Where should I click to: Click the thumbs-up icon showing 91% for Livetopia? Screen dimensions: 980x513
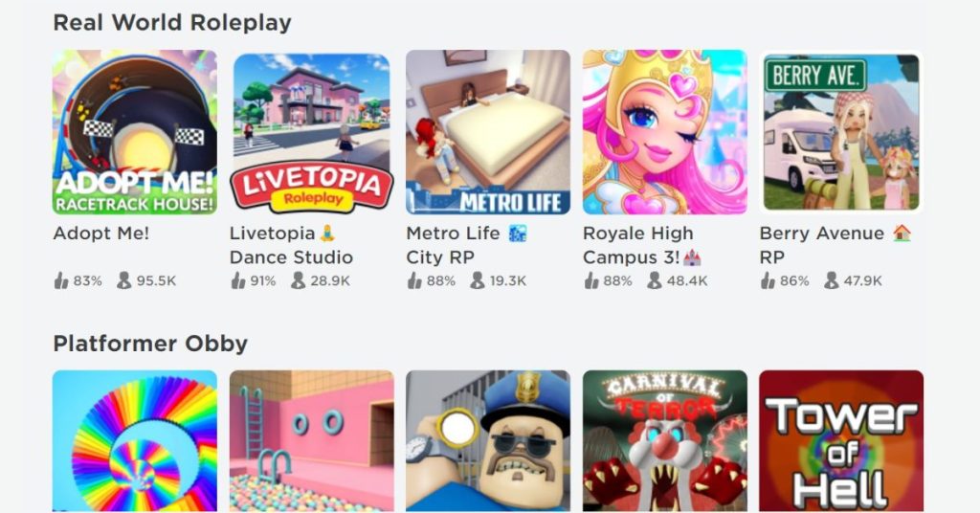pos(237,280)
